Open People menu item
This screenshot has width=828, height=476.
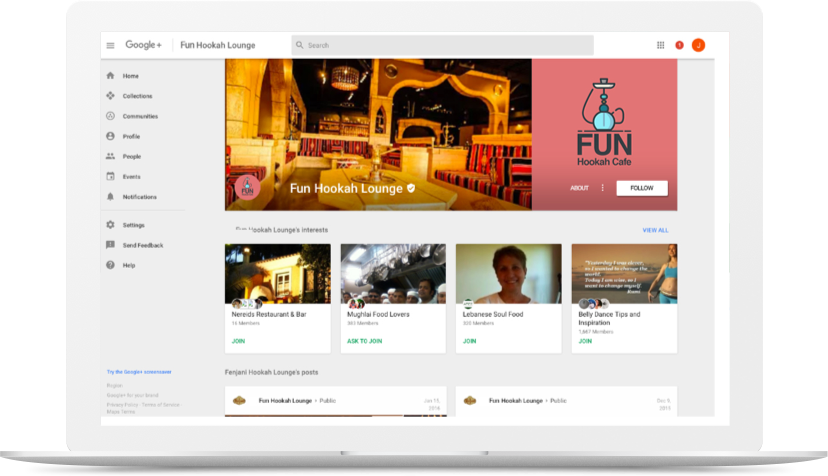(132, 156)
